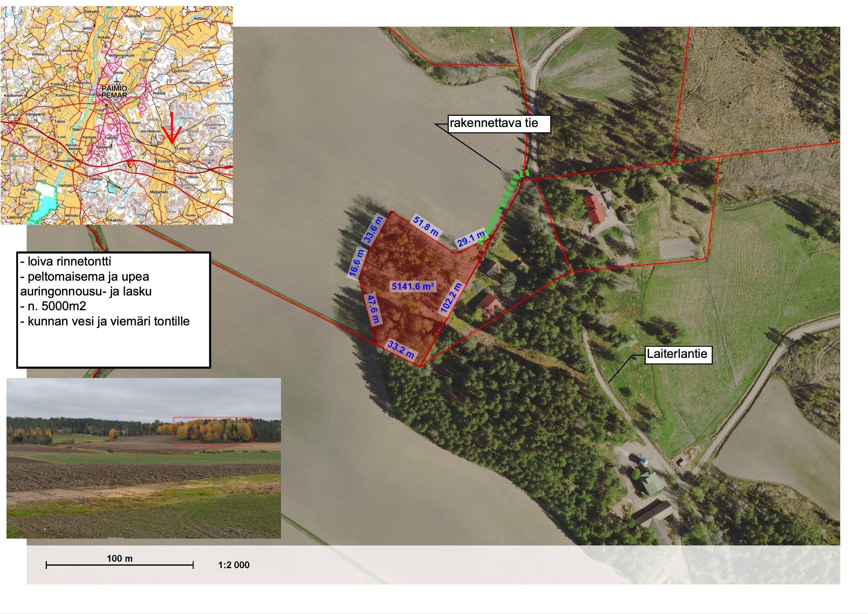Click the 100 m scale bar

click(x=119, y=565)
